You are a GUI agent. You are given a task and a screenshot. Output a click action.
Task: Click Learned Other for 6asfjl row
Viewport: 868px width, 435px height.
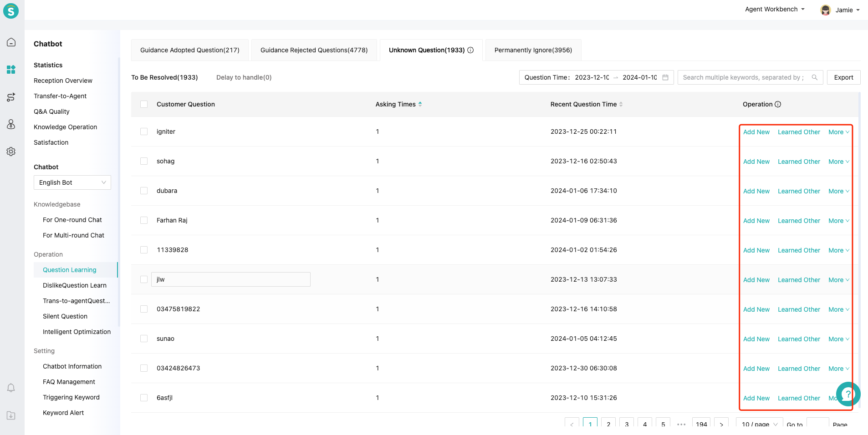[799, 398]
